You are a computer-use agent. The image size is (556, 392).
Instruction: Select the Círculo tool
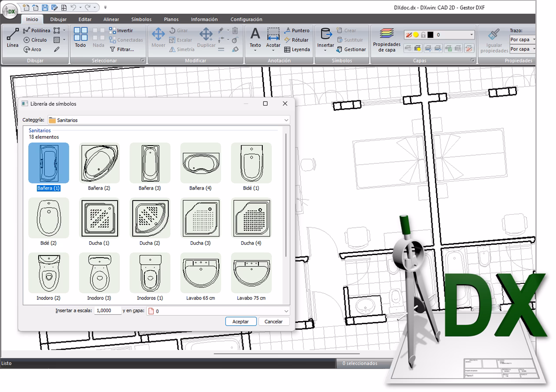click(x=35, y=40)
